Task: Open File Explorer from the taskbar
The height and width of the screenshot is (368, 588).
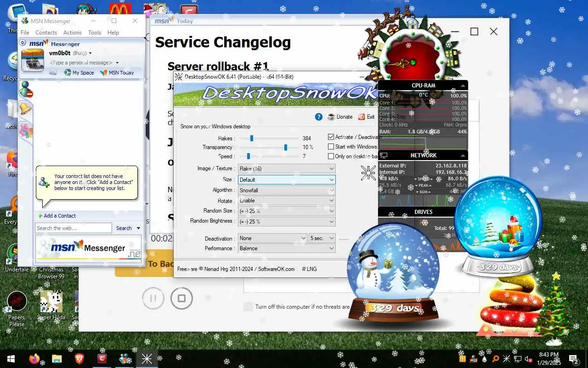Action: click(57, 359)
